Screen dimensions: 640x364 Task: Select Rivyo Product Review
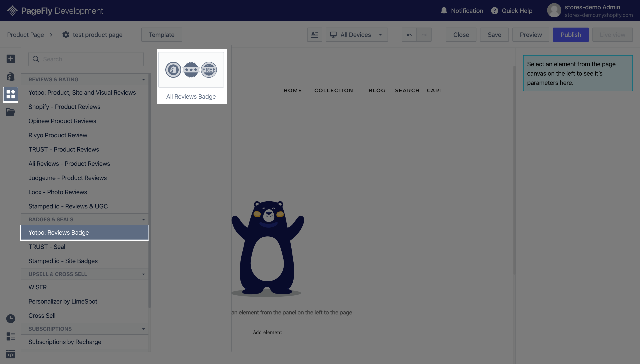pos(85,135)
